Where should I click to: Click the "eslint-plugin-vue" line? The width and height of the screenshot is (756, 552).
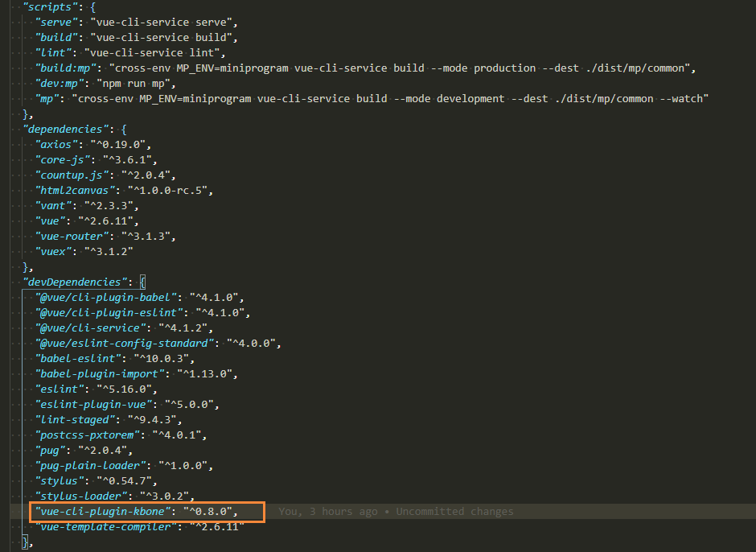[127, 405]
